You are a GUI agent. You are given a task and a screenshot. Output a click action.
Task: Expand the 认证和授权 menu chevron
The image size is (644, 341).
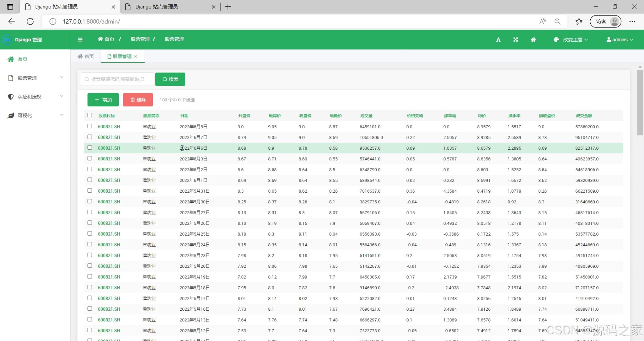(x=62, y=96)
